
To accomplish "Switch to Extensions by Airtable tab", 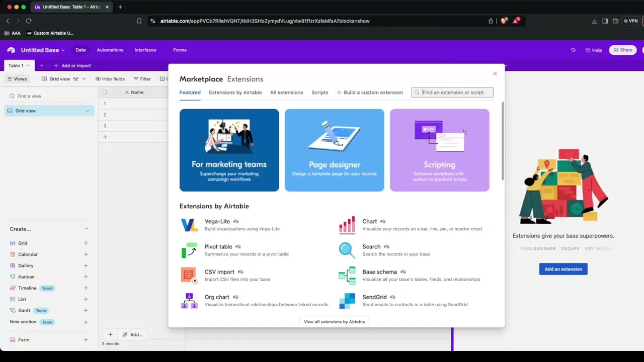I will point(235,93).
